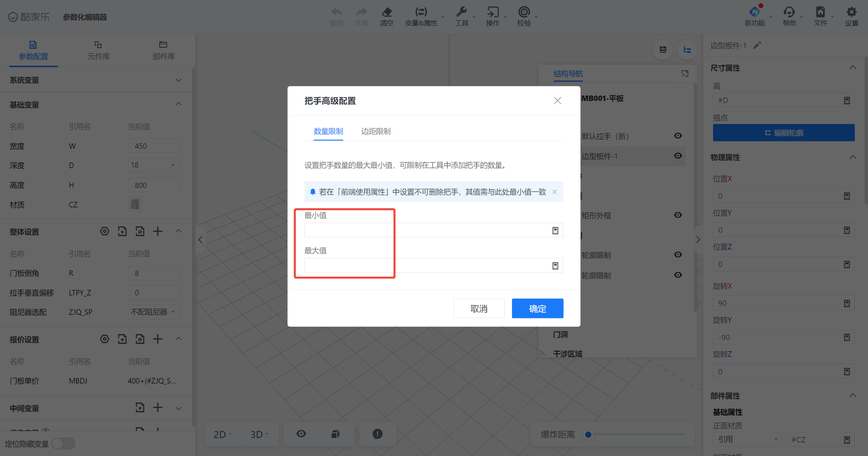Click the 确定 button
Screen dimensions: 868x456
click(537, 308)
